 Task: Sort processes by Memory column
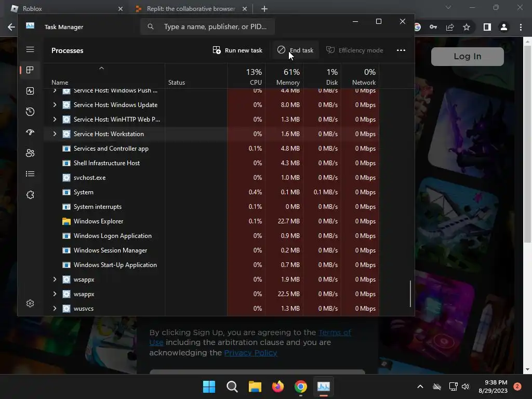point(284,76)
